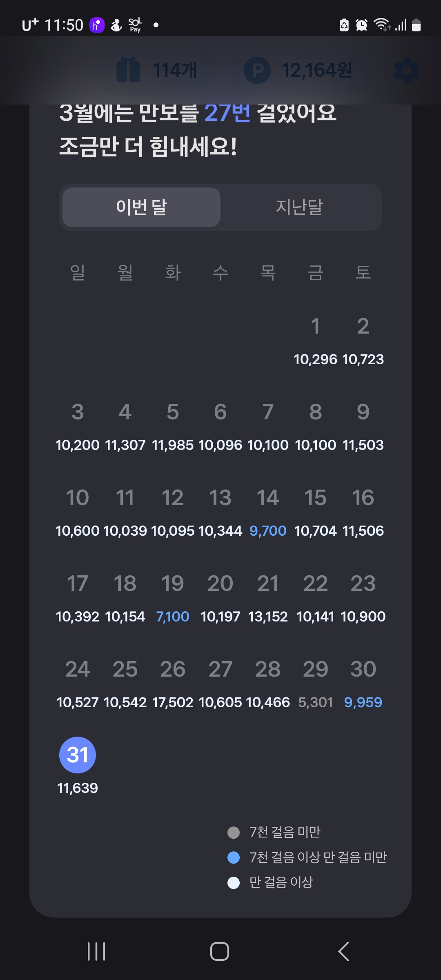Tap the Android back arrow
441x980 pixels.
click(x=344, y=951)
